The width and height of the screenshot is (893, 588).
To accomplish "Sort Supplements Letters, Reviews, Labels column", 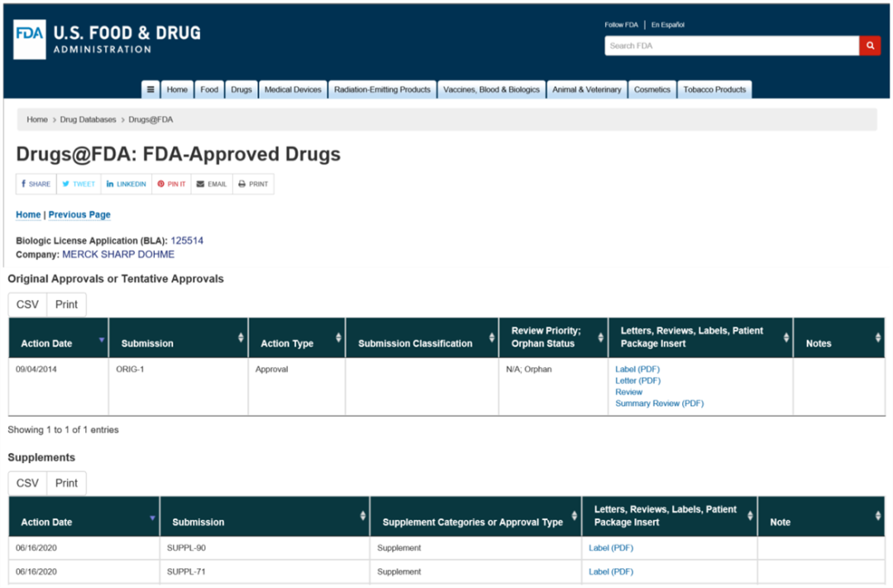I will tap(670, 516).
